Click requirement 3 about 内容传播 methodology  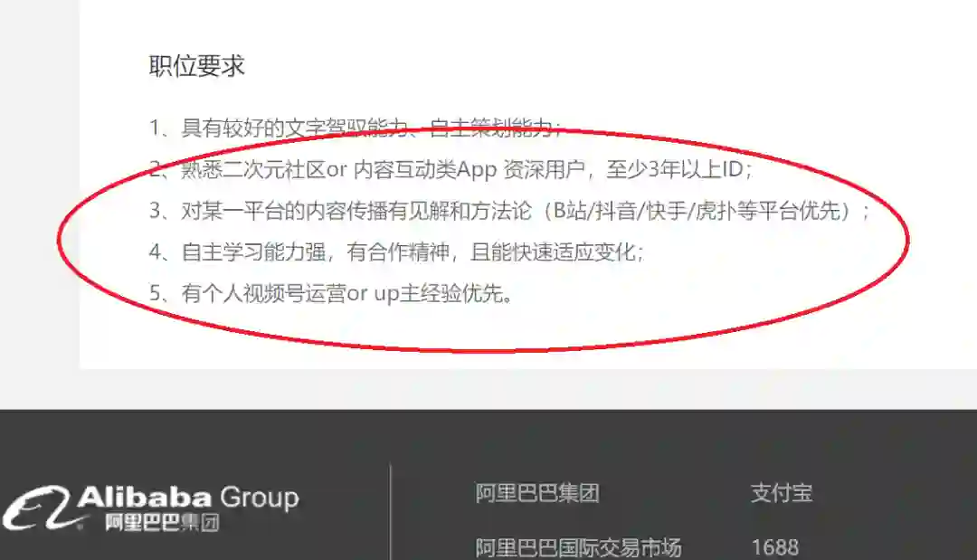pos(509,211)
